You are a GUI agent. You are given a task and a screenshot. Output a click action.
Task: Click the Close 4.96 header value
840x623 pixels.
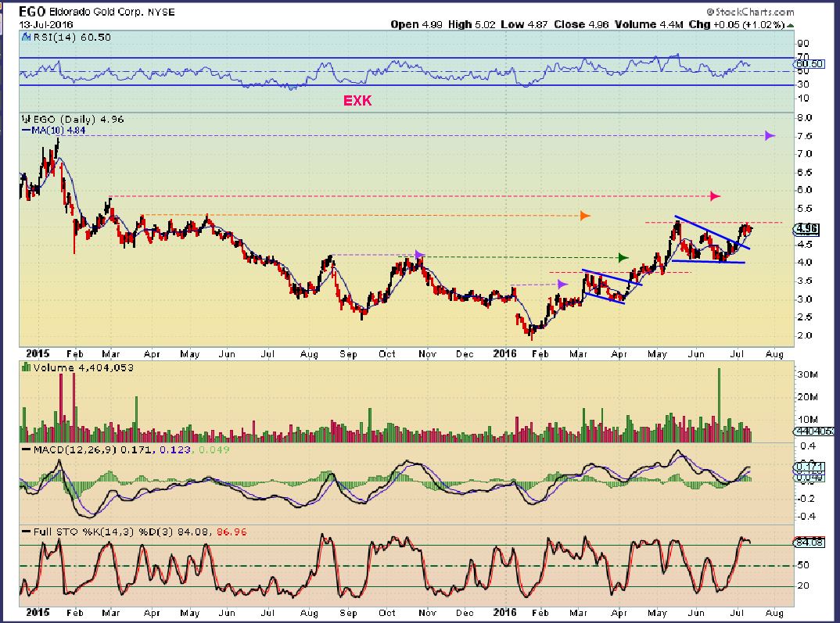point(581,24)
